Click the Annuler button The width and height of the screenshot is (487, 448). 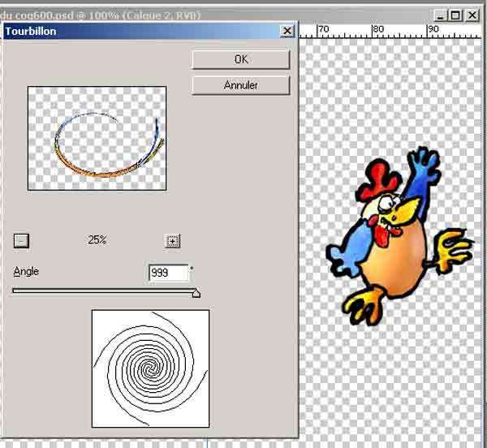241,85
